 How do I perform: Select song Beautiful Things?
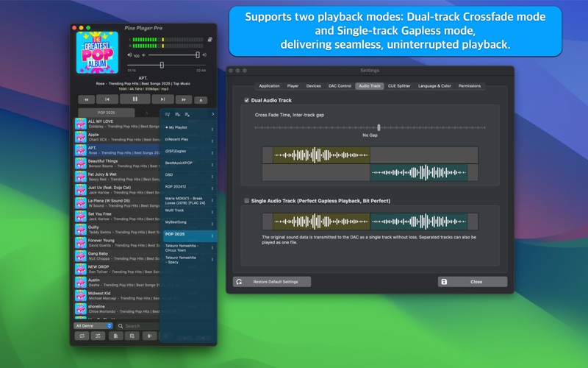click(x=117, y=163)
